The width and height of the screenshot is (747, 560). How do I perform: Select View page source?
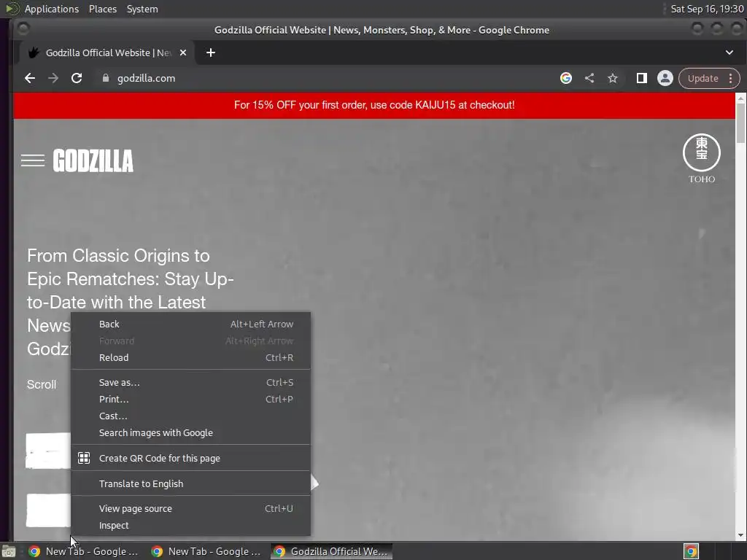190,508
